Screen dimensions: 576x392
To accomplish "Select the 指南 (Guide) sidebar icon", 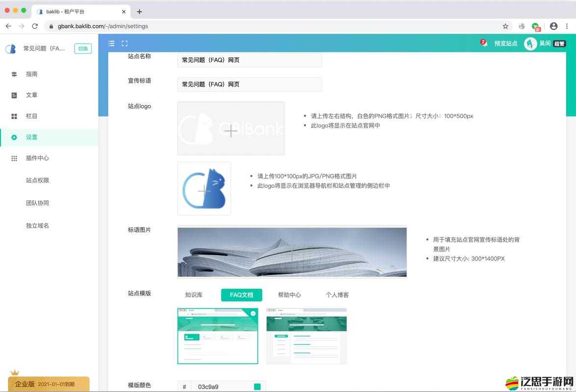I will coord(14,74).
